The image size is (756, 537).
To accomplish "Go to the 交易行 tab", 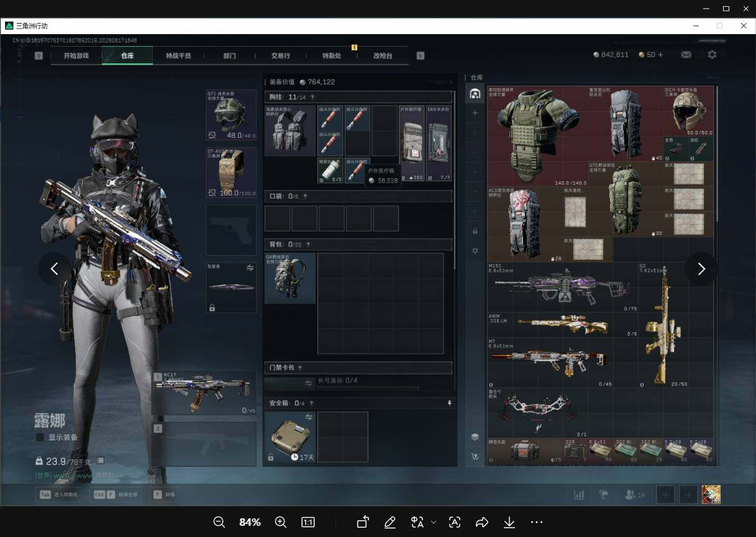I will tap(281, 55).
